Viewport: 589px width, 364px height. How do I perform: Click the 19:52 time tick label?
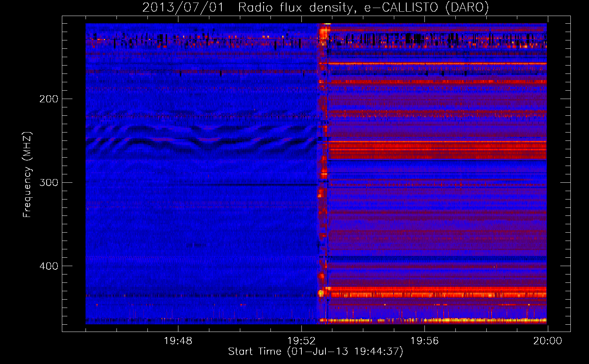[301, 341]
